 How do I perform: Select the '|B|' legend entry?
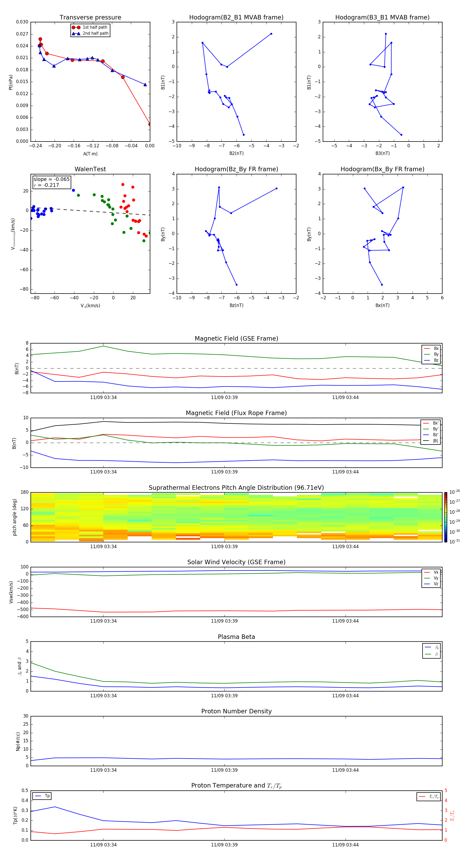point(431,441)
